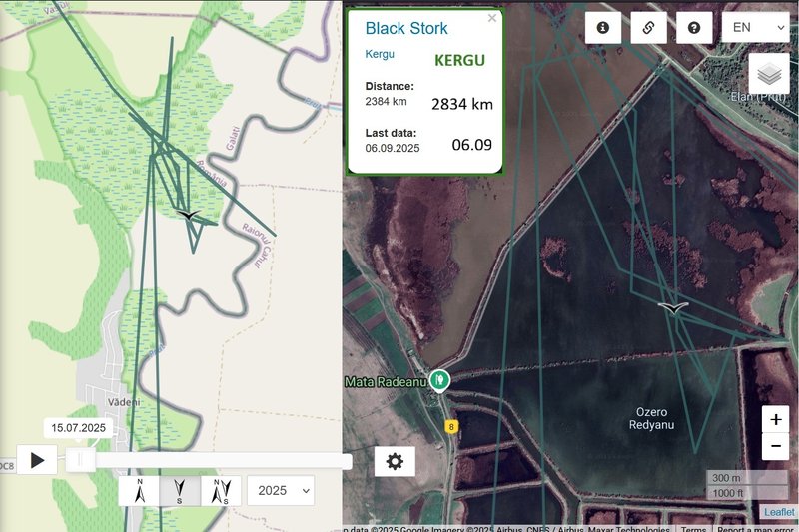Image resolution: width=799 pixels, height=532 pixels.
Task: Select the bird marker on street map
Action: coord(189,215)
